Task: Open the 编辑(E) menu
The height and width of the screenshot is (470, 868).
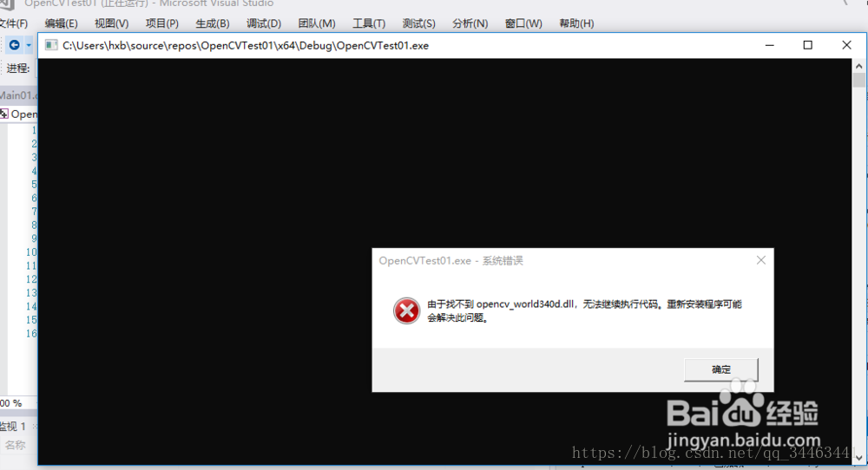Action: [x=61, y=23]
